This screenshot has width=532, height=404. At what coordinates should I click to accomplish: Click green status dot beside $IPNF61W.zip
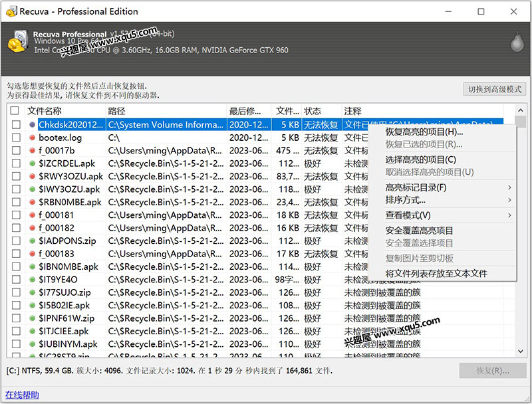(32, 318)
